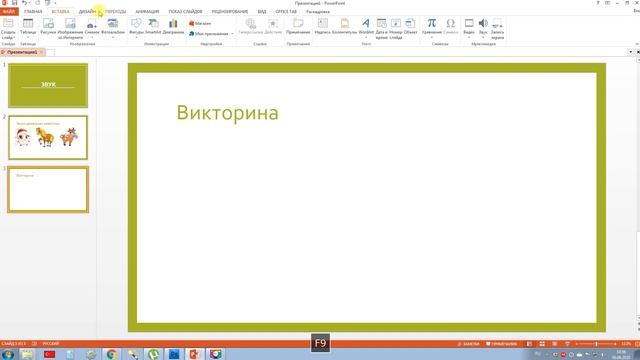640x360 pixels.
Task: Expand the Фигуры dropdown arrow
Action: pyautogui.click(x=136, y=38)
